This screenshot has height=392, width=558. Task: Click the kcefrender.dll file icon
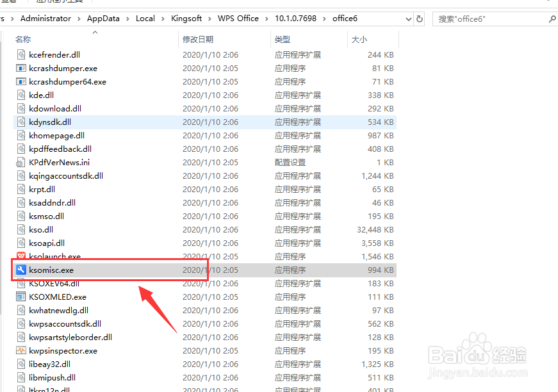click(x=21, y=55)
